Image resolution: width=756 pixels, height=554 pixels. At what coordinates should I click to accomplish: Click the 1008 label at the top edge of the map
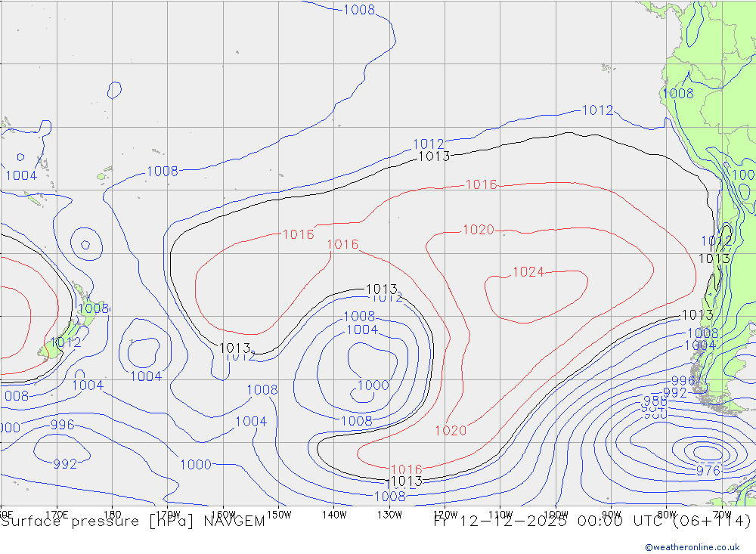pyautogui.click(x=359, y=10)
